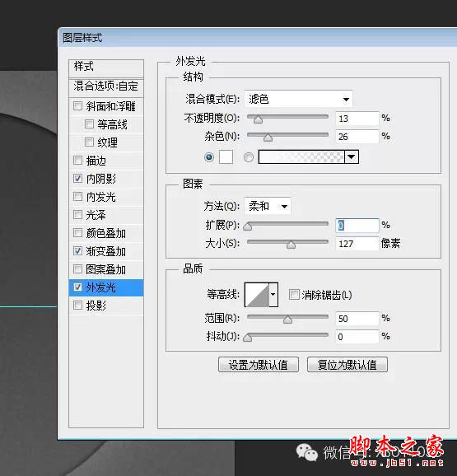Select the 颜色叠加 style entry
The width and height of the screenshot is (457, 476).
(106, 233)
